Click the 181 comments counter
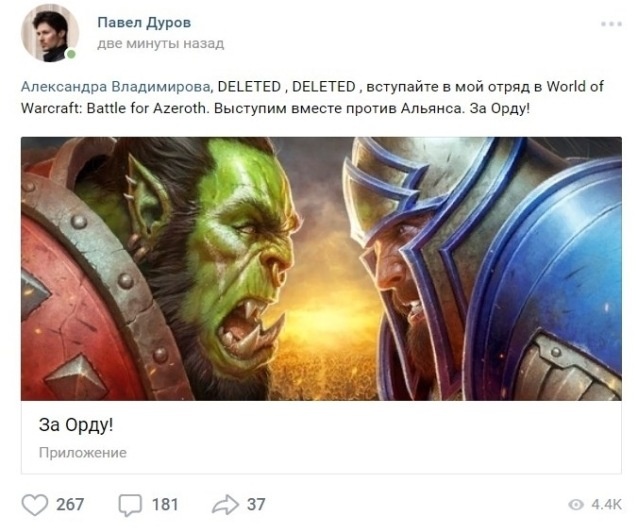The width and height of the screenshot is (638, 532). [x=165, y=505]
